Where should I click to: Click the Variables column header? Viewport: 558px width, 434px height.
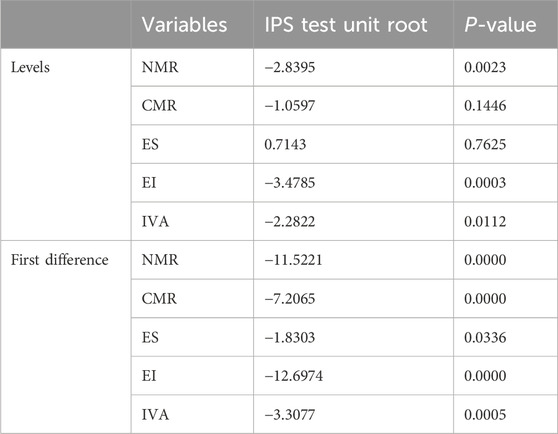pyautogui.click(x=184, y=25)
